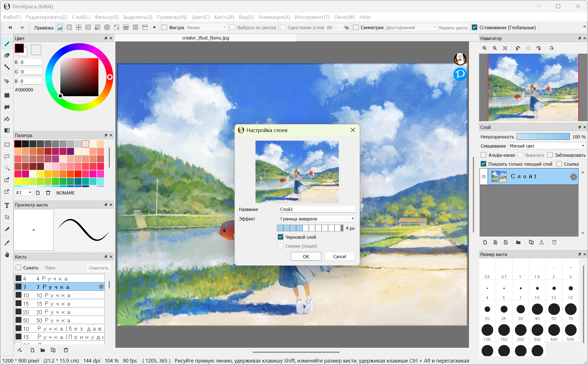588x365 pixels.
Task: Enable the Альфа-канал checkbox
Action: click(x=483, y=155)
